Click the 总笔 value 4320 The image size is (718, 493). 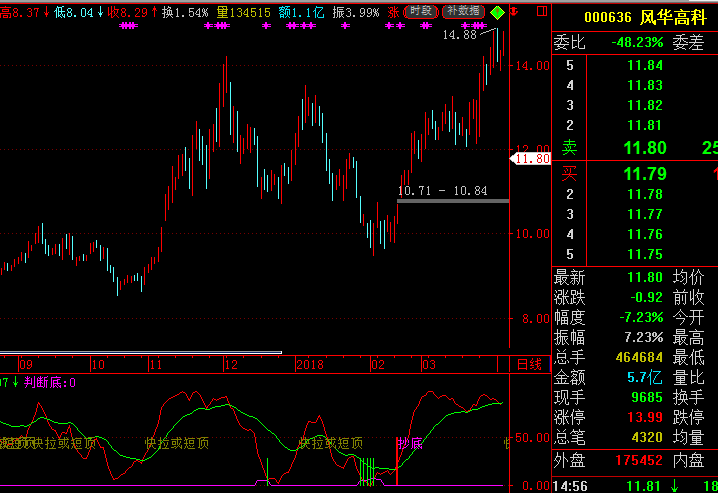coord(647,437)
